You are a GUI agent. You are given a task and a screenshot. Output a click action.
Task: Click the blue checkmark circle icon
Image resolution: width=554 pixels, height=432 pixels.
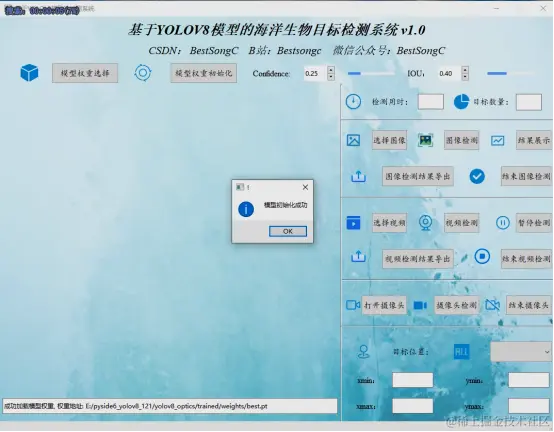(x=477, y=176)
